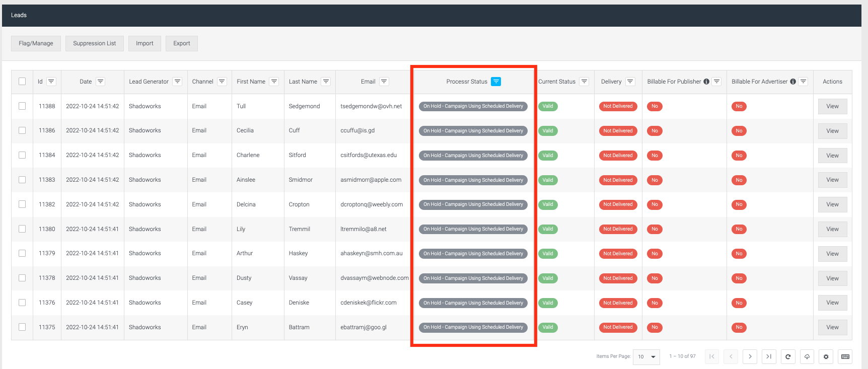Click the Export button
The height and width of the screenshot is (369, 868).
coord(182,43)
